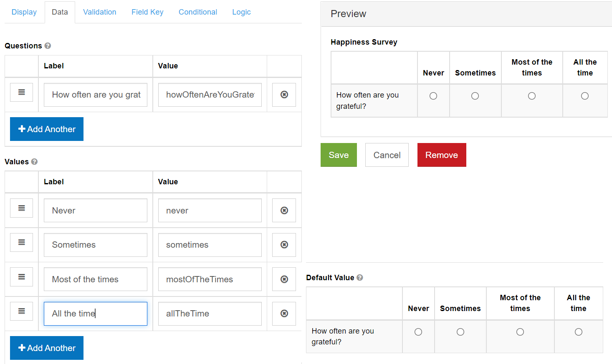Open the Conditional tab

click(197, 12)
